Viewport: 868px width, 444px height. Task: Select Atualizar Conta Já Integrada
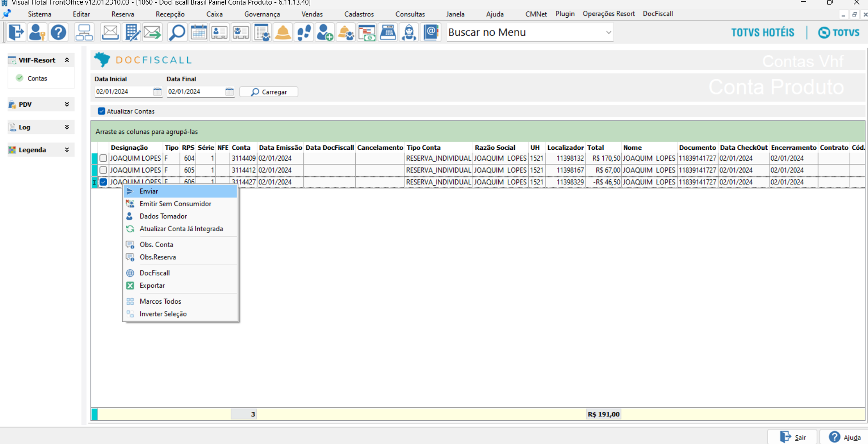tap(181, 229)
